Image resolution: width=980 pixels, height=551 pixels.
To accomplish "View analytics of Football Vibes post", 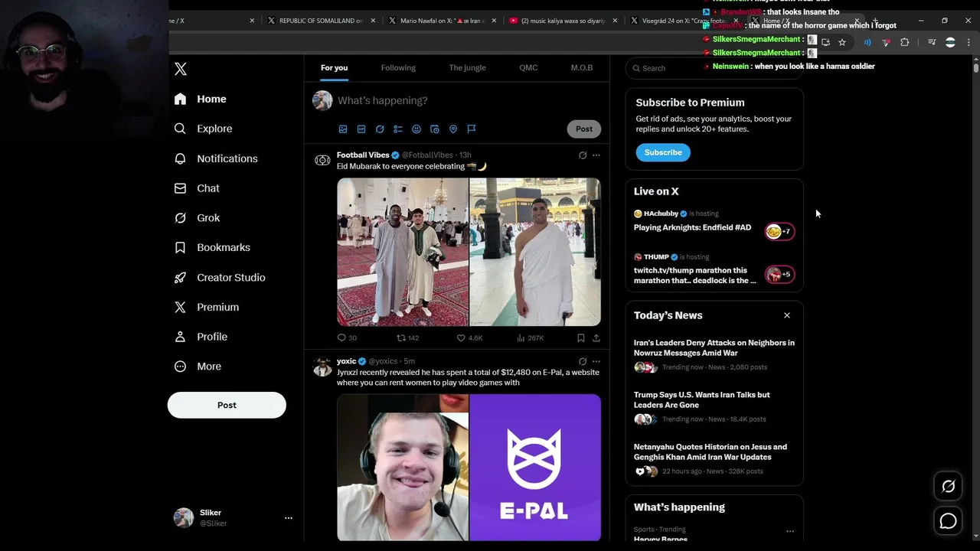I will pyautogui.click(x=530, y=338).
